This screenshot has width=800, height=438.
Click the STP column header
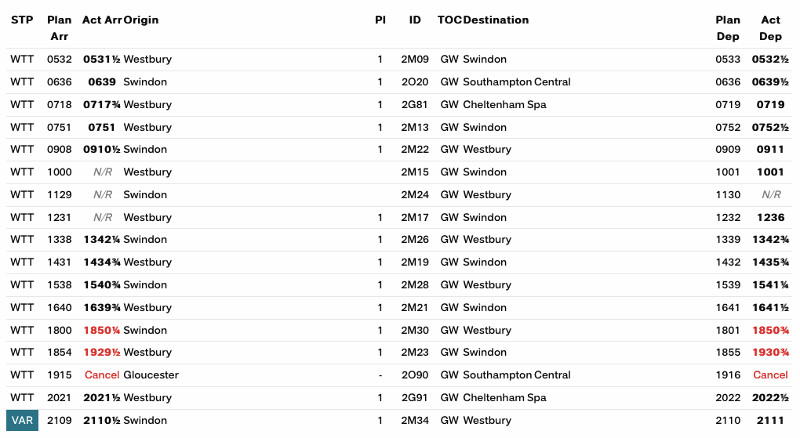point(22,20)
